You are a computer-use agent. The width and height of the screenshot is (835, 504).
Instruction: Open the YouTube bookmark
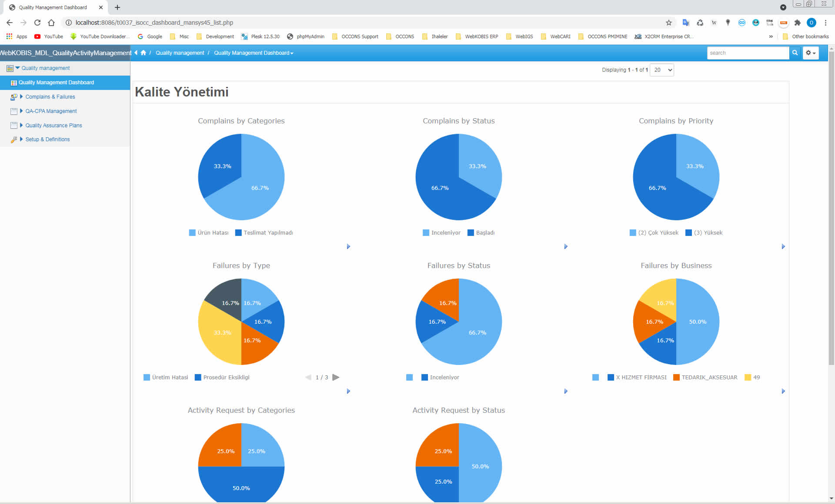[x=49, y=36]
